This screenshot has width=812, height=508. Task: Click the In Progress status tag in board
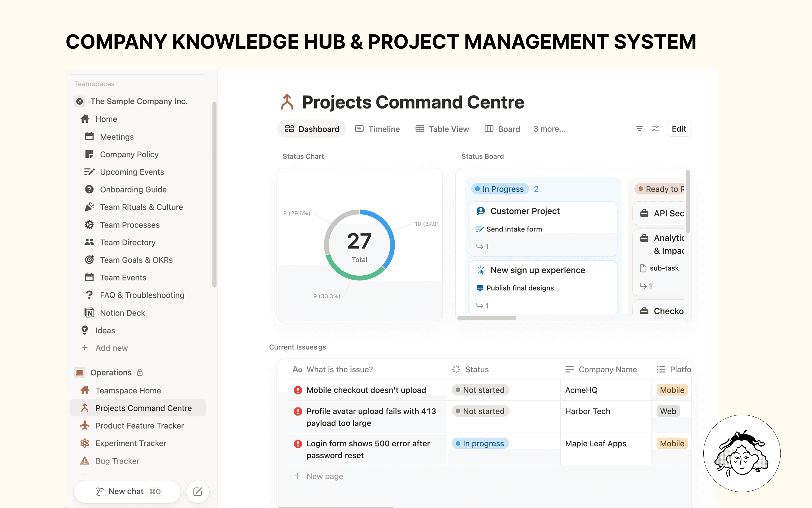(x=500, y=189)
